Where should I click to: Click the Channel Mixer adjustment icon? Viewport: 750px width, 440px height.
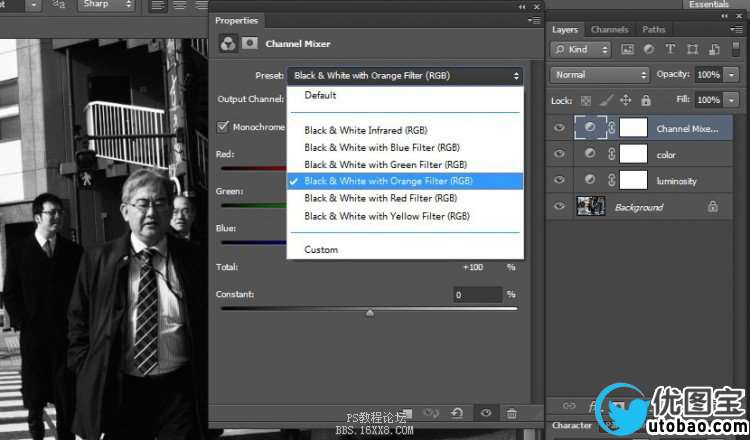pos(228,44)
